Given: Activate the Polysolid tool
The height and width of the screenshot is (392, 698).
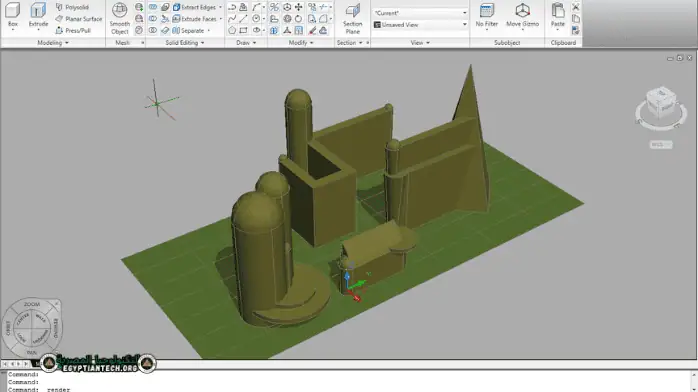Looking at the screenshot, I should (72, 7).
